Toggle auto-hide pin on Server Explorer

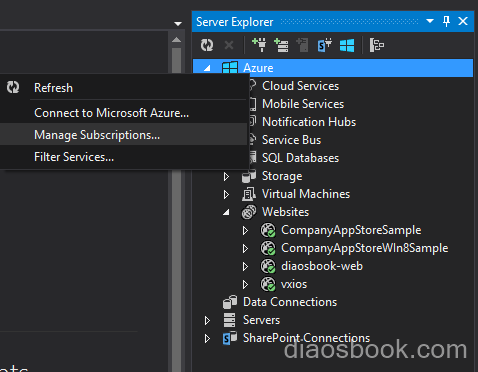point(446,21)
